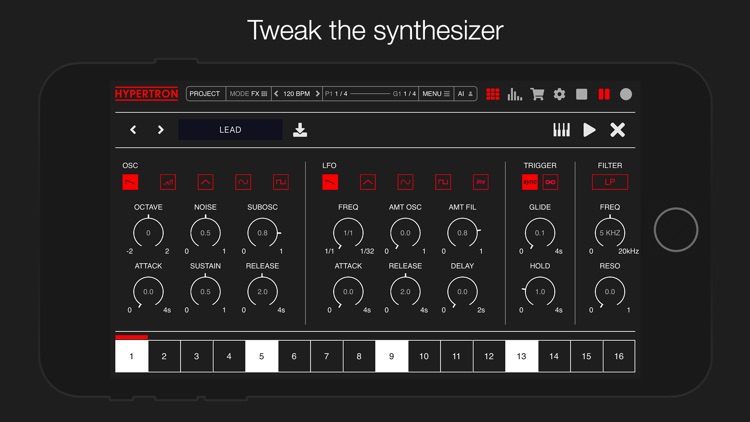This screenshot has height=422, width=750.
Task: Select the LFO sine waveform
Action: click(x=405, y=182)
